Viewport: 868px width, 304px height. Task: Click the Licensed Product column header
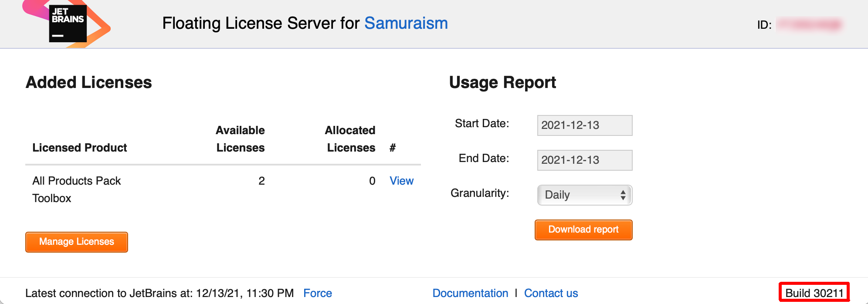(80, 148)
